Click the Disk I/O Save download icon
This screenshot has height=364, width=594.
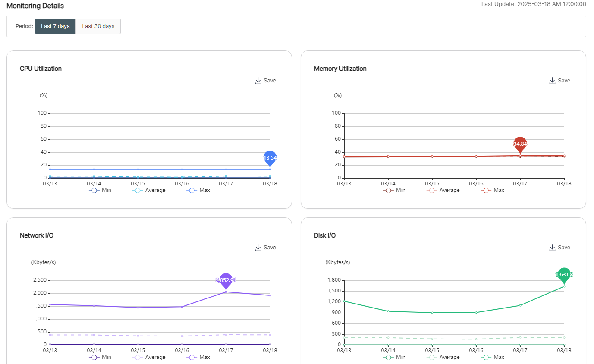(x=552, y=248)
